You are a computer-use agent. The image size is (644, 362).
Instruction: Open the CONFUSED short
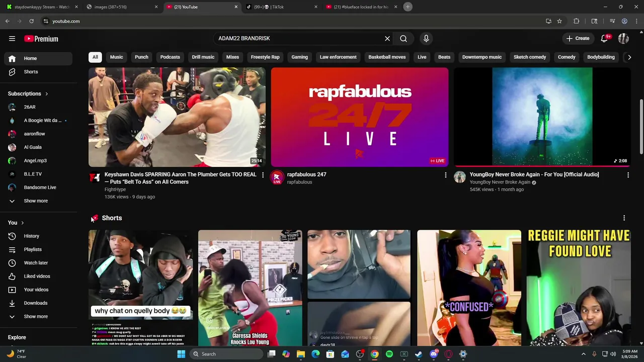[x=469, y=288]
